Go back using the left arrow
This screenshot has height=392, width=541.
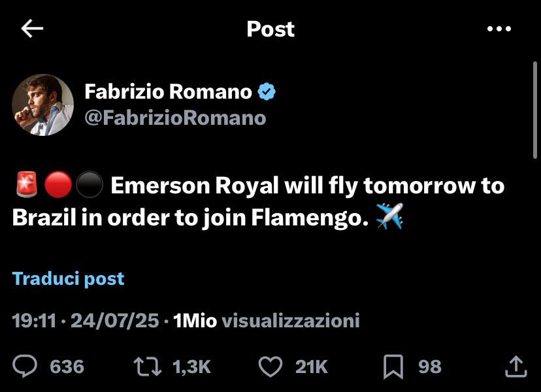pos(32,29)
